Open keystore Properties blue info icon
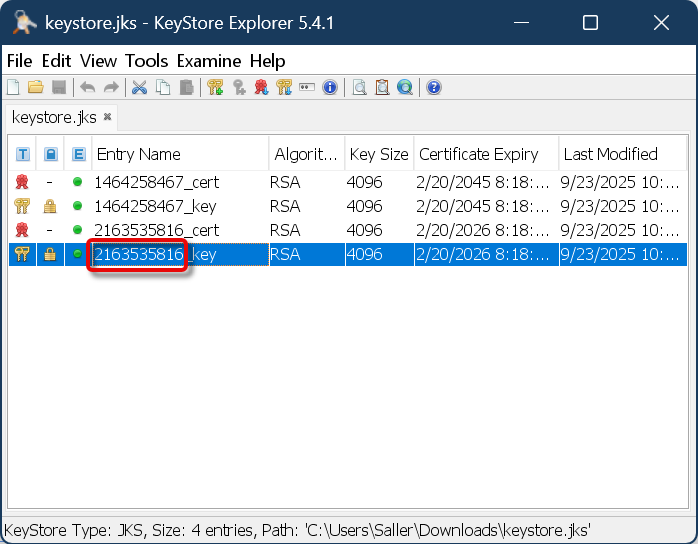This screenshot has height=544, width=698. point(330,87)
